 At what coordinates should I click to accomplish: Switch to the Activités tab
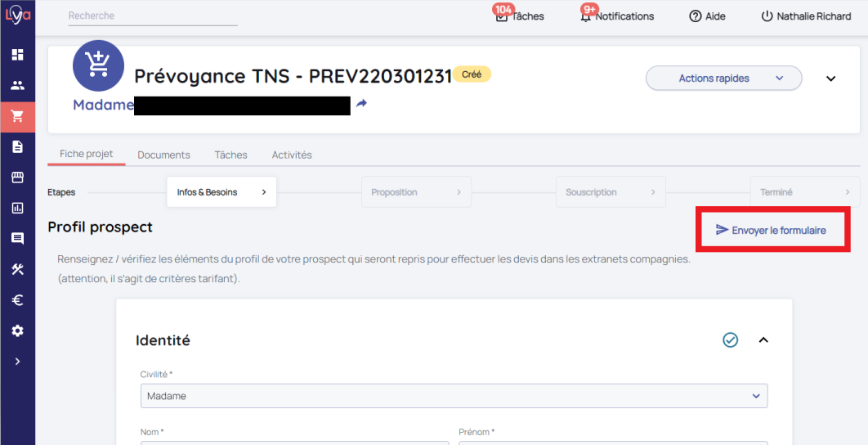click(292, 155)
